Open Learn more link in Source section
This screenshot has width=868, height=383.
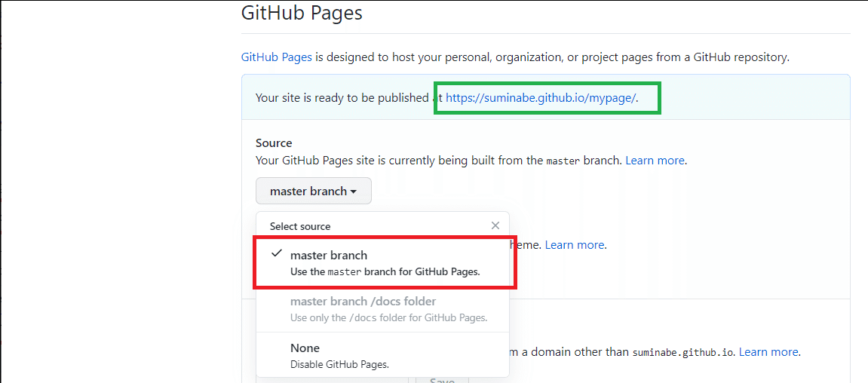pos(655,161)
